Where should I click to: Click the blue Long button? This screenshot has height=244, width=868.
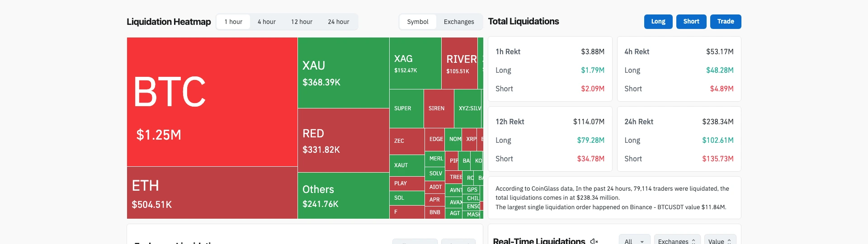[658, 22]
